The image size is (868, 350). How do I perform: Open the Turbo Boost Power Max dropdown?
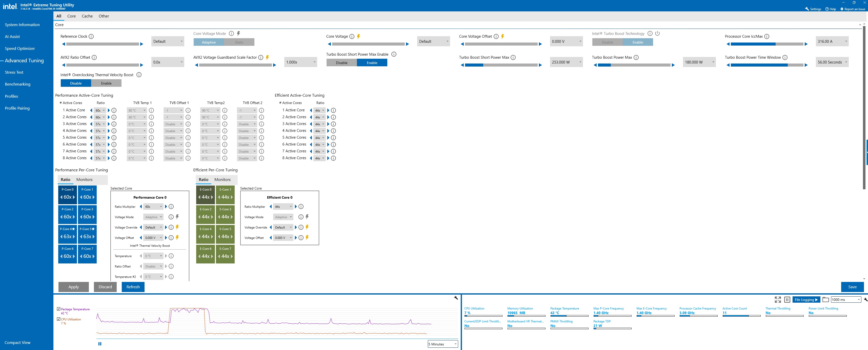coord(699,62)
